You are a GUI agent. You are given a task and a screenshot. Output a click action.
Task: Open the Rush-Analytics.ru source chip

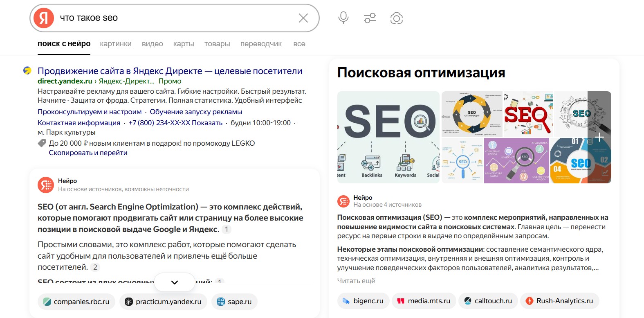(x=559, y=301)
